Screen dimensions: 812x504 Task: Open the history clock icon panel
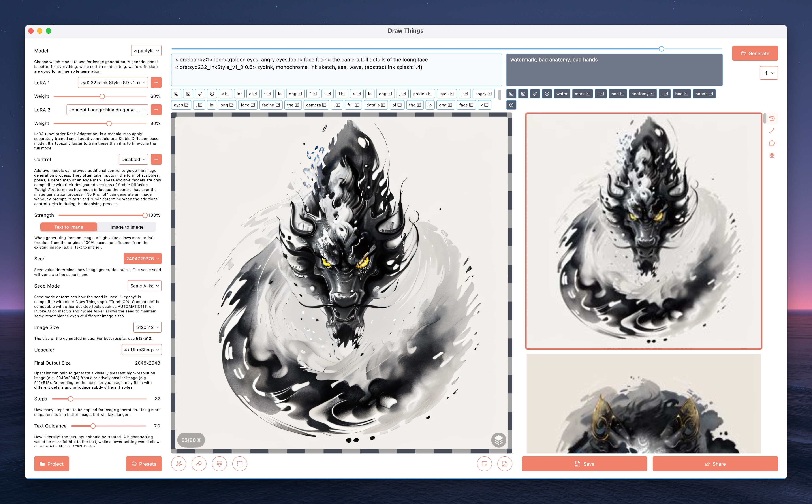point(772,119)
